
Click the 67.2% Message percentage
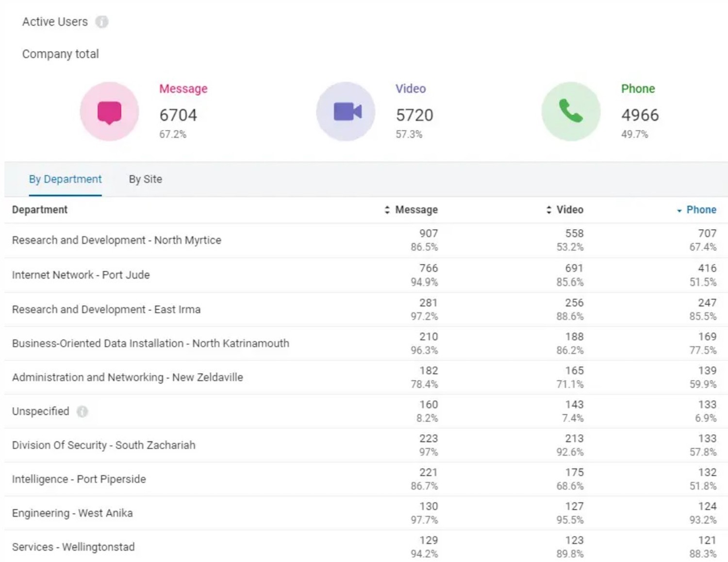(x=173, y=135)
